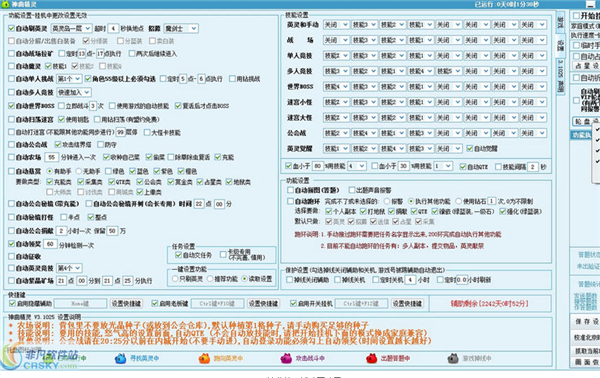Expand the first skill dropdown for 世界BOSS row

[x=336, y=87]
